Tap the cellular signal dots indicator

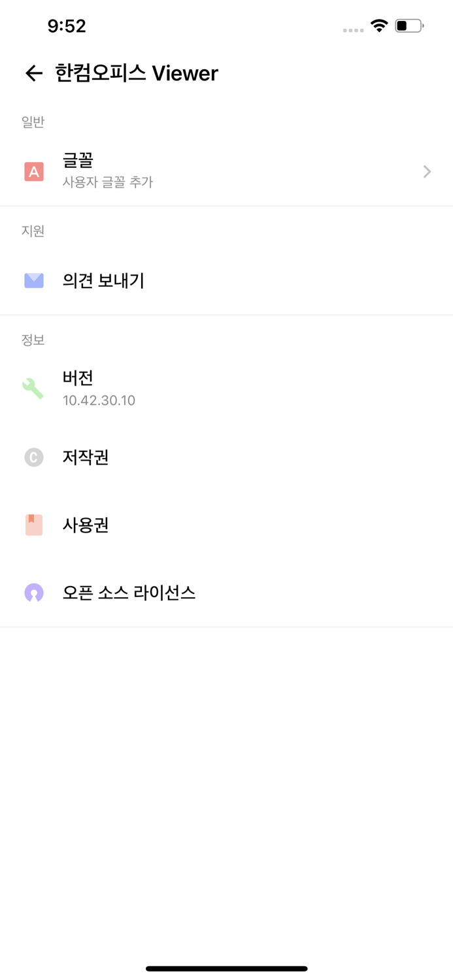tap(352, 29)
